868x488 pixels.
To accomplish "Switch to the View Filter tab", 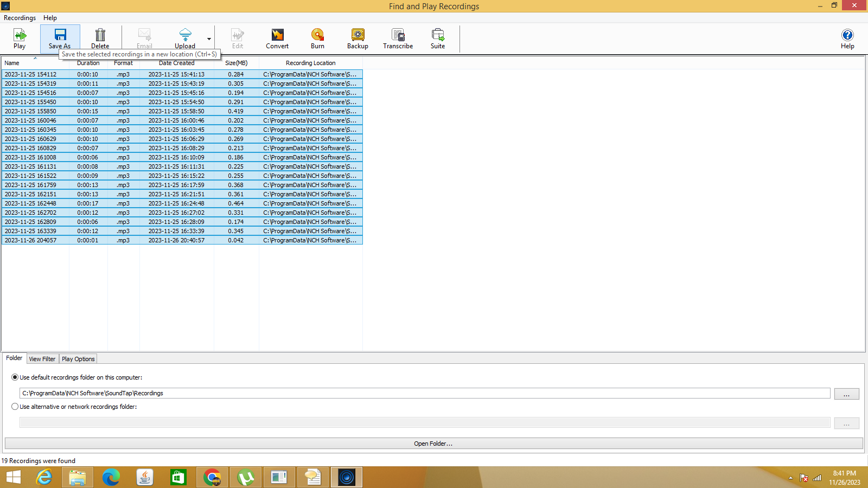I will tap(42, 358).
